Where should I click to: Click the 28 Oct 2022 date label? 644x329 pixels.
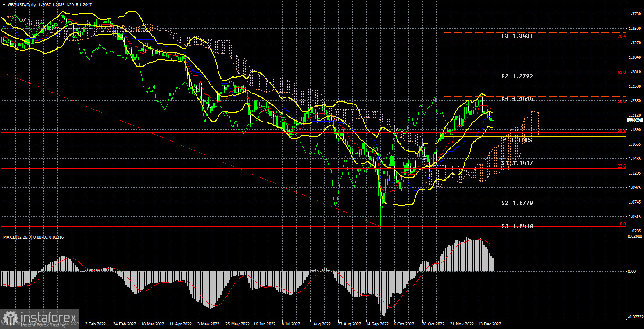point(433,324)
